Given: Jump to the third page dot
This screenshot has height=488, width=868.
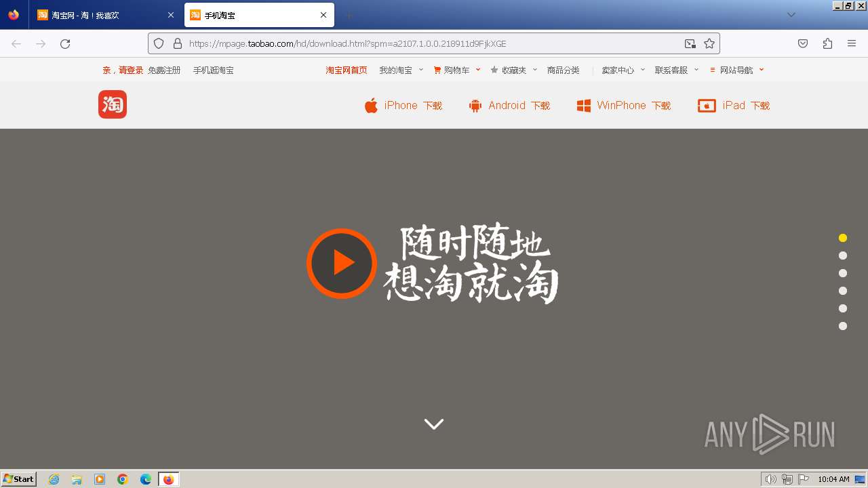Looking at the screenshot, I should click(843, 273).
